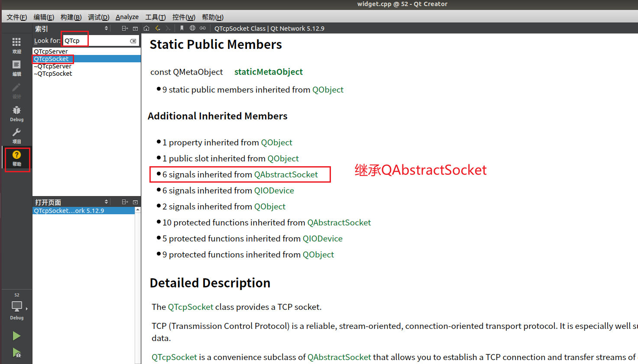Navigate forward in help viewer
Screen dimensions: 638x364
tap(168, 29)
